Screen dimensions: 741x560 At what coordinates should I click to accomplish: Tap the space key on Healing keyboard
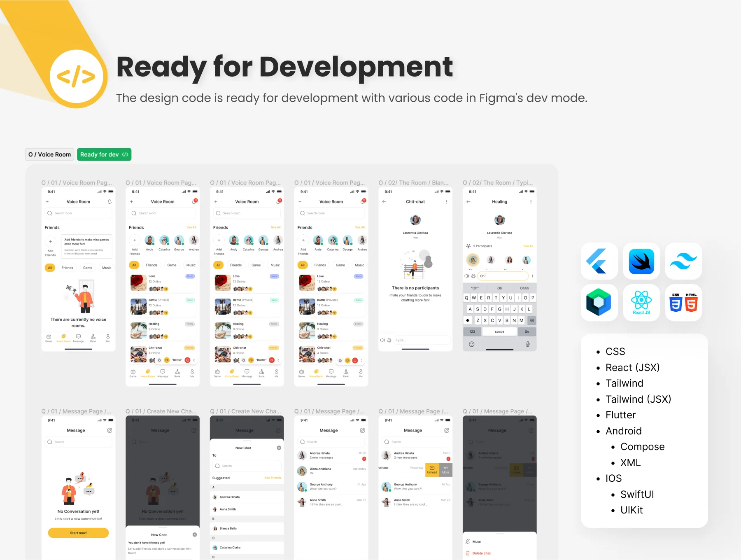pos(499,331)
